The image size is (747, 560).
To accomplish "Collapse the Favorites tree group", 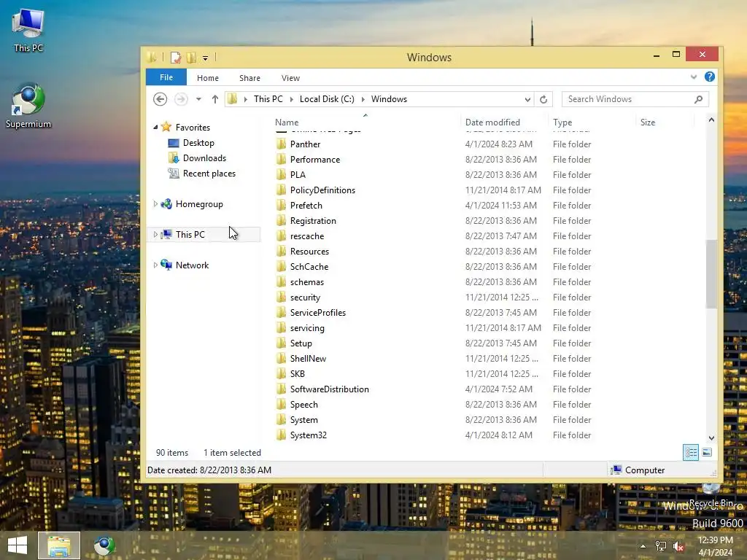I will (155, 127).
